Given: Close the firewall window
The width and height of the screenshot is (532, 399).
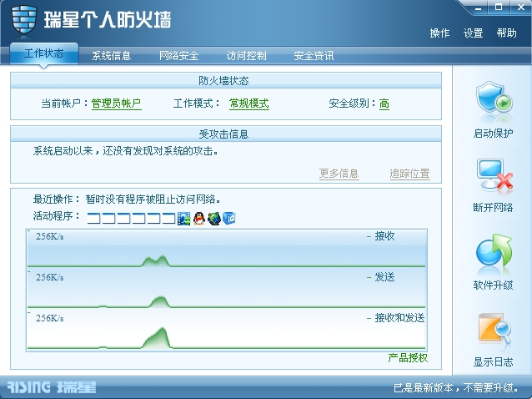Looking at the screenshot, I should (521, 8).
